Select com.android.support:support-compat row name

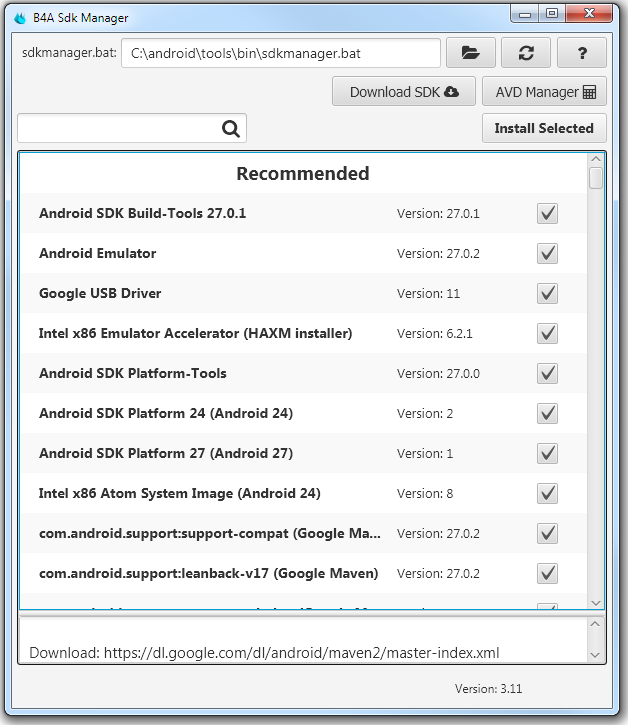pyautogui.click(x=210, y=534)
